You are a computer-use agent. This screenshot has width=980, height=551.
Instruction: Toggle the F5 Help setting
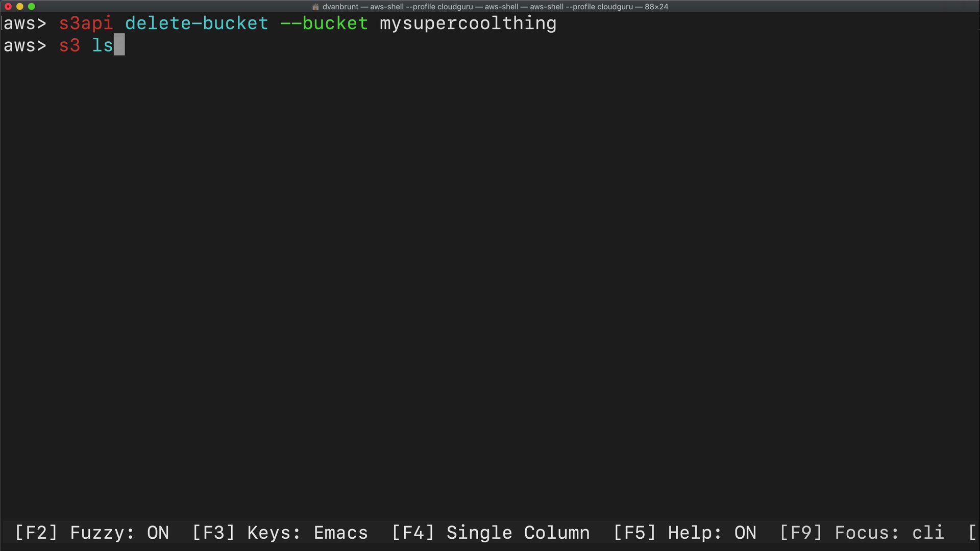pyautogui.click(x=684, y=533)
